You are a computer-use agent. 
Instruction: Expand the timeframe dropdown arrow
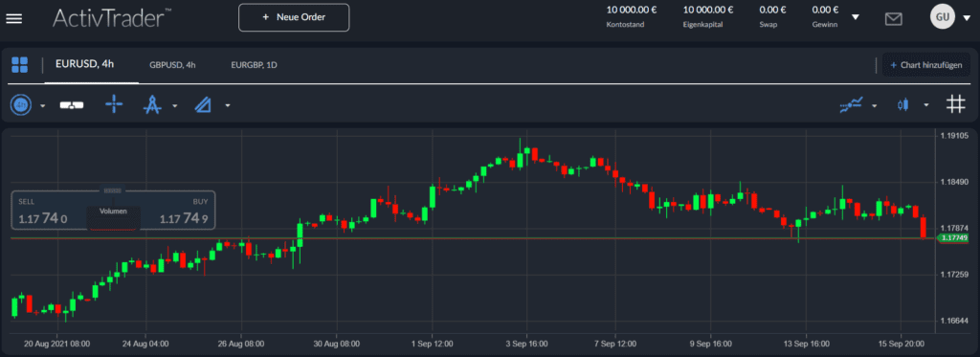point(42,105)
